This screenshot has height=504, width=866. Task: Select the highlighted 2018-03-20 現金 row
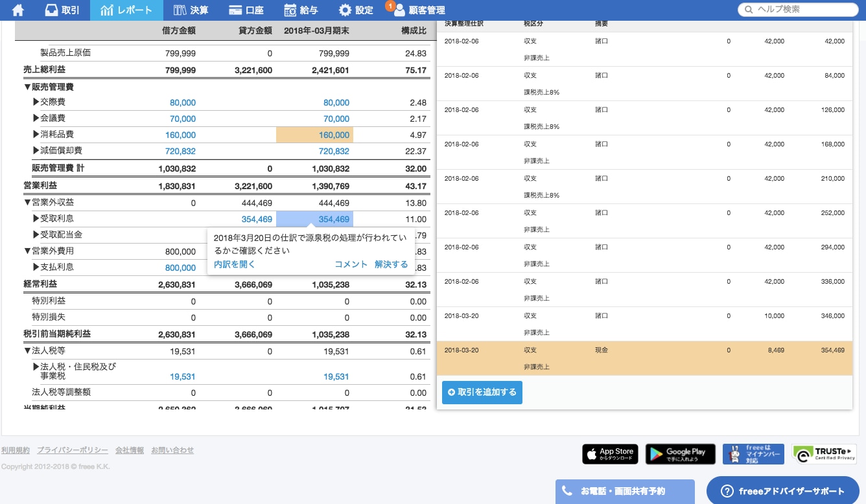pos(644,358)
